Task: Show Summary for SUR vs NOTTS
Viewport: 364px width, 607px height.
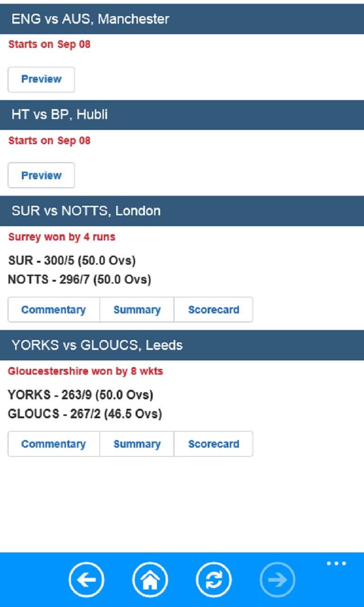Action: (x=136, y=310)
